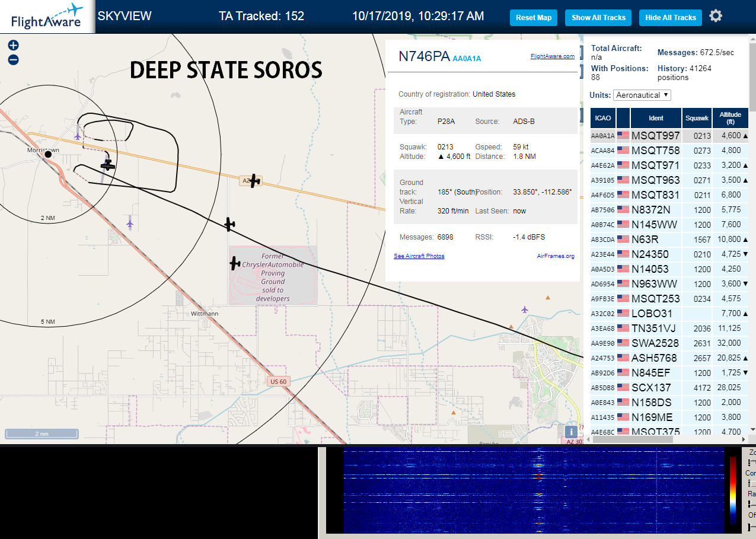
Task: Select the SCX137 aircraft row
Action: pos(669,388)
